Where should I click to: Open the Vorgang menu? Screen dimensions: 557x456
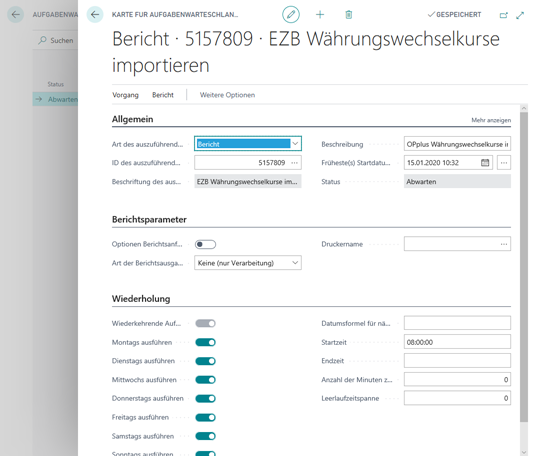pos(125,95)
